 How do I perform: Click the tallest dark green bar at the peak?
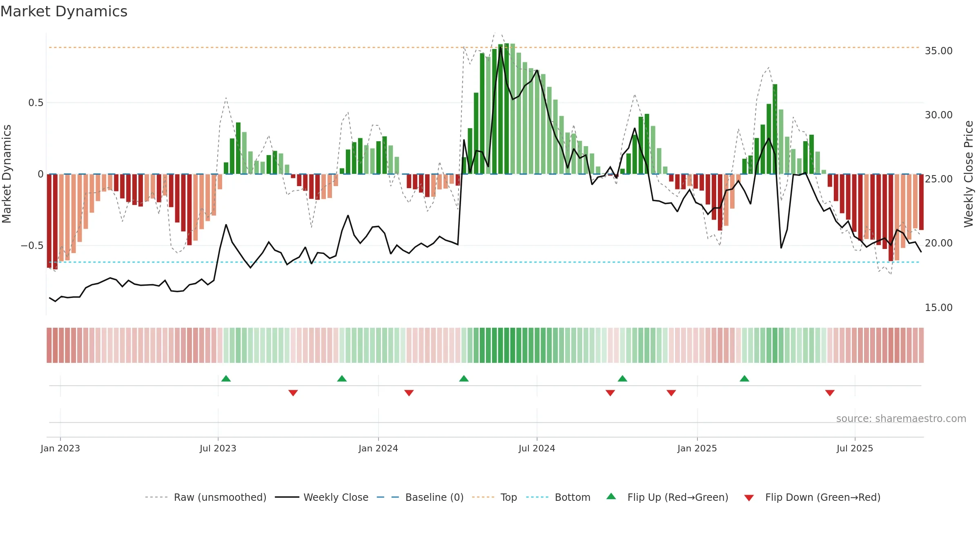pos(507,109)
